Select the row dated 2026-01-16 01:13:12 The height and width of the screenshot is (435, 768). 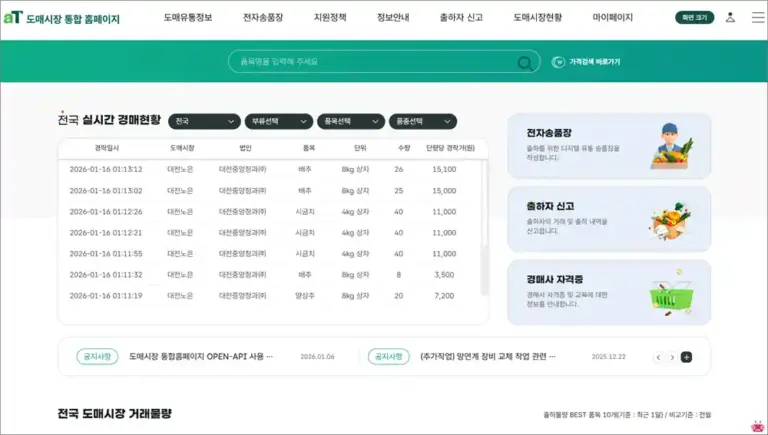coord(269,169)
